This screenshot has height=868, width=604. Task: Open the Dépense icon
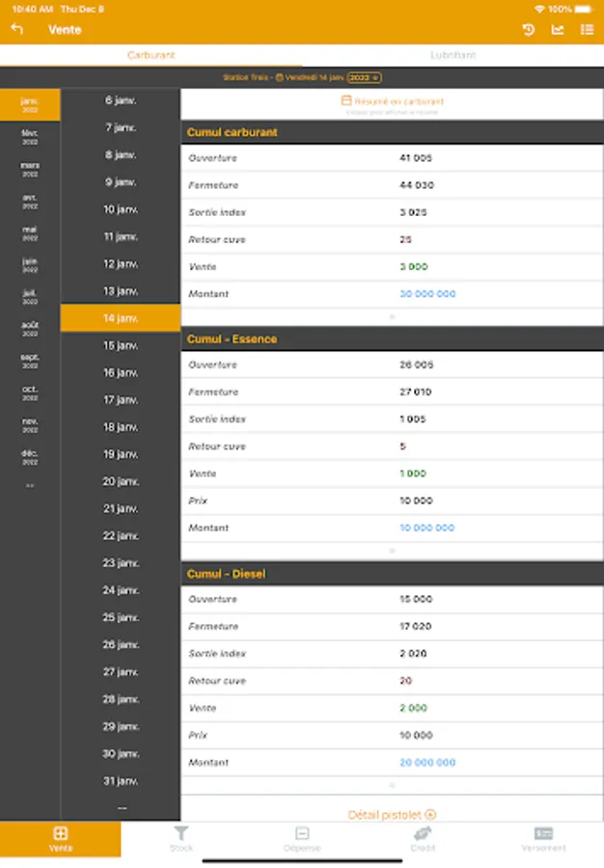[x=302, y=838]
